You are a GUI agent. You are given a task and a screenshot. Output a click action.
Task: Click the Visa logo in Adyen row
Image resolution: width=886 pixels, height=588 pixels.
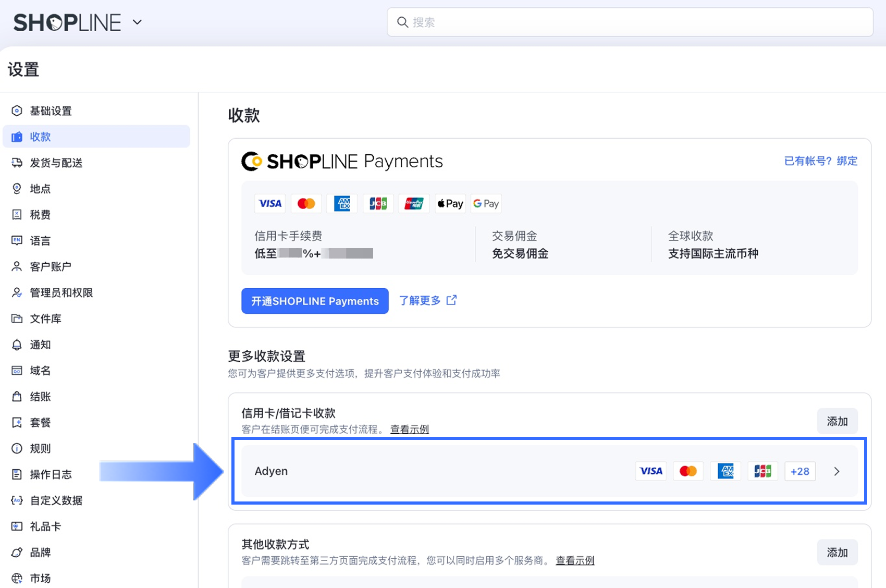651,471
